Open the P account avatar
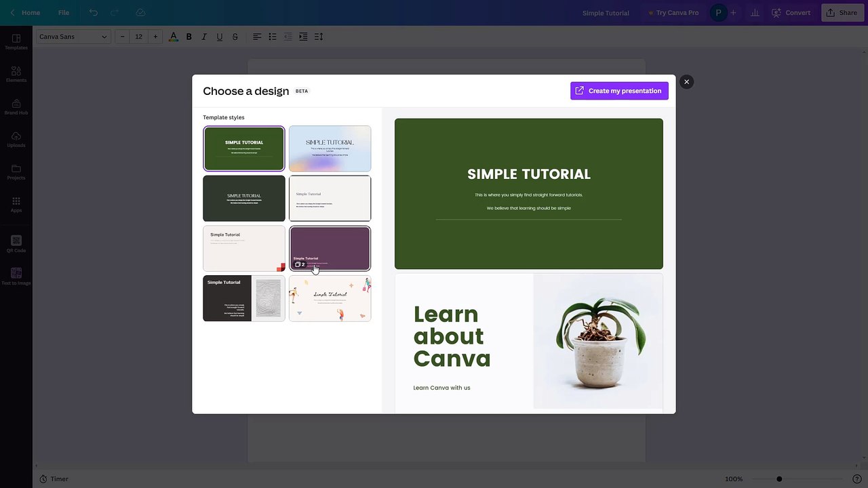Viewport: 868px width, 488px height. (x=717, y=13)
